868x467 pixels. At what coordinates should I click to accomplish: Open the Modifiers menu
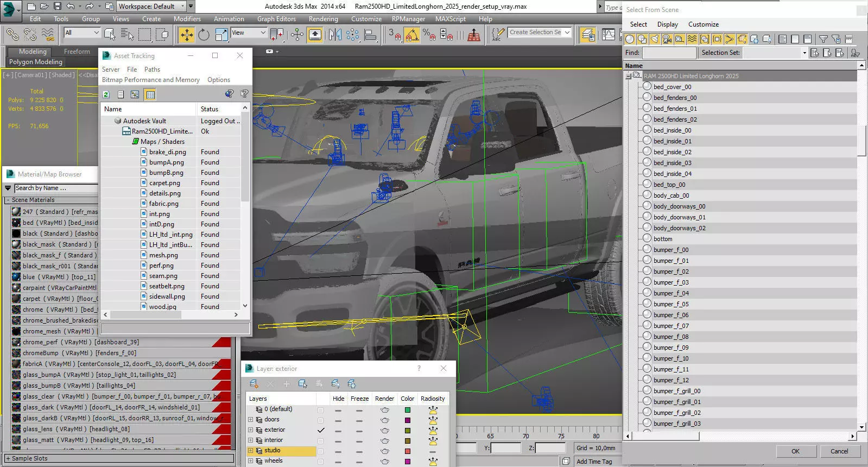[187, 19]
